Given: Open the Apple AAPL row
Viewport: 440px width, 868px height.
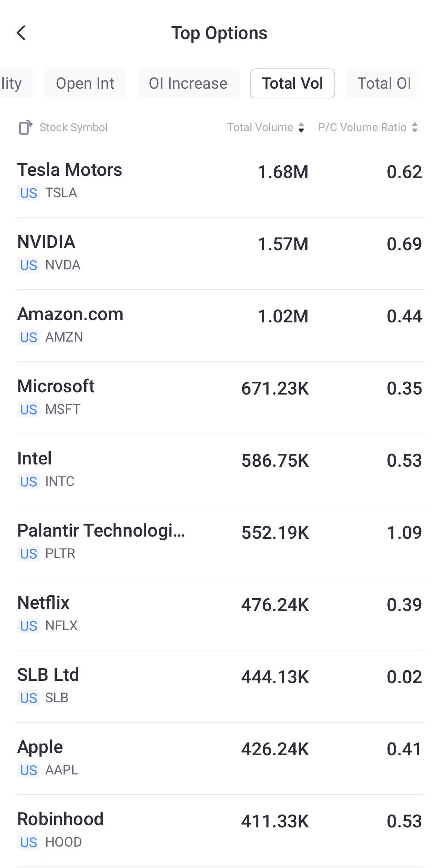Looking at the screenshot, I should (220, 758).
